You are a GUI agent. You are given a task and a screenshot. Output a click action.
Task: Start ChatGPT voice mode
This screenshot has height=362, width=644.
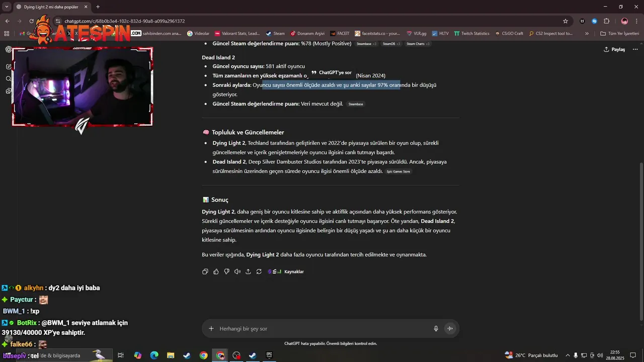450,328
